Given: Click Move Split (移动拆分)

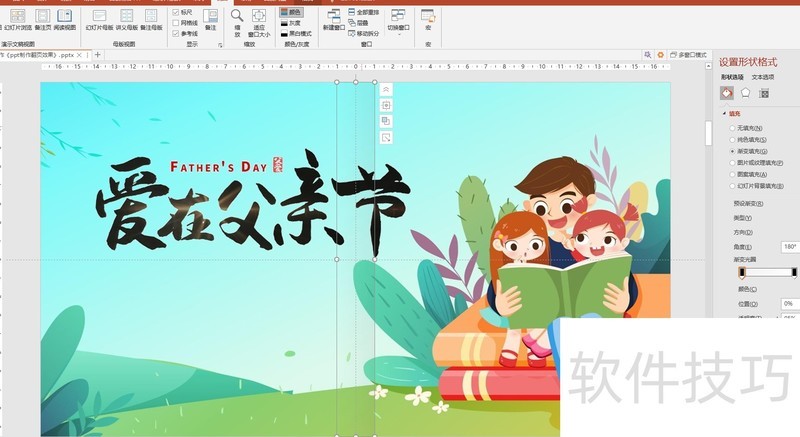Looking at the screenshot, I should pyautogui.click(x=364, y=34).
